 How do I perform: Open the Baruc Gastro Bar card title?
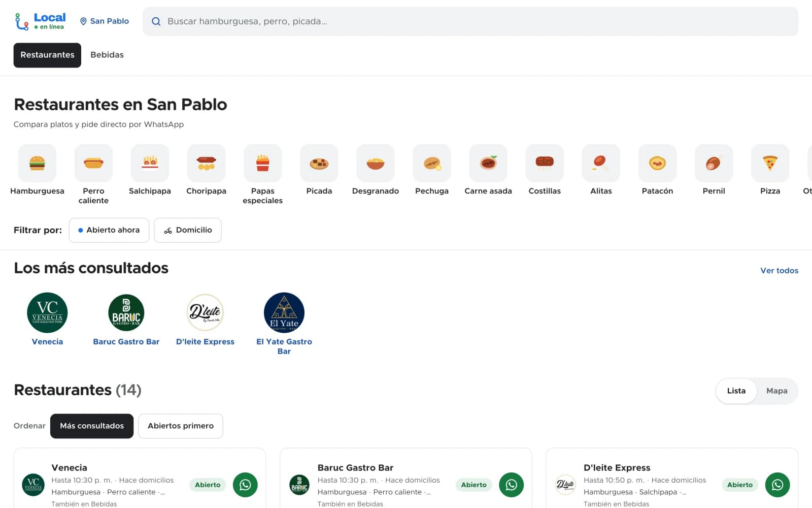[x=355, y=467]
